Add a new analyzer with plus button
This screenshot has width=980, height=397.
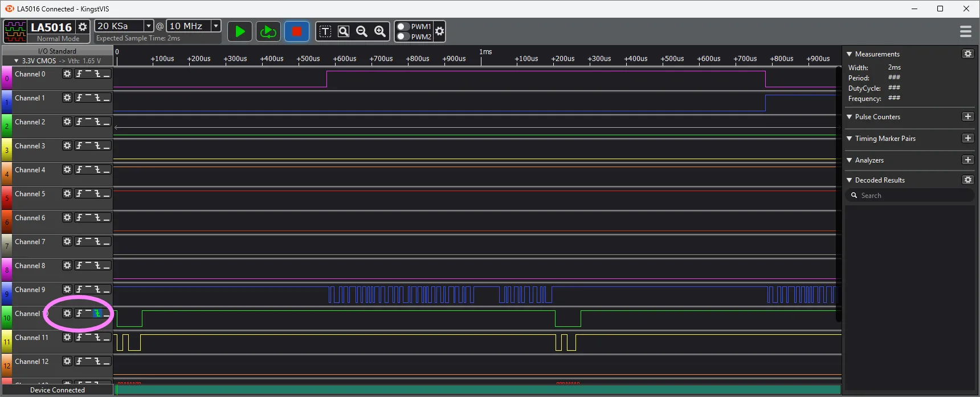point(967,160)
